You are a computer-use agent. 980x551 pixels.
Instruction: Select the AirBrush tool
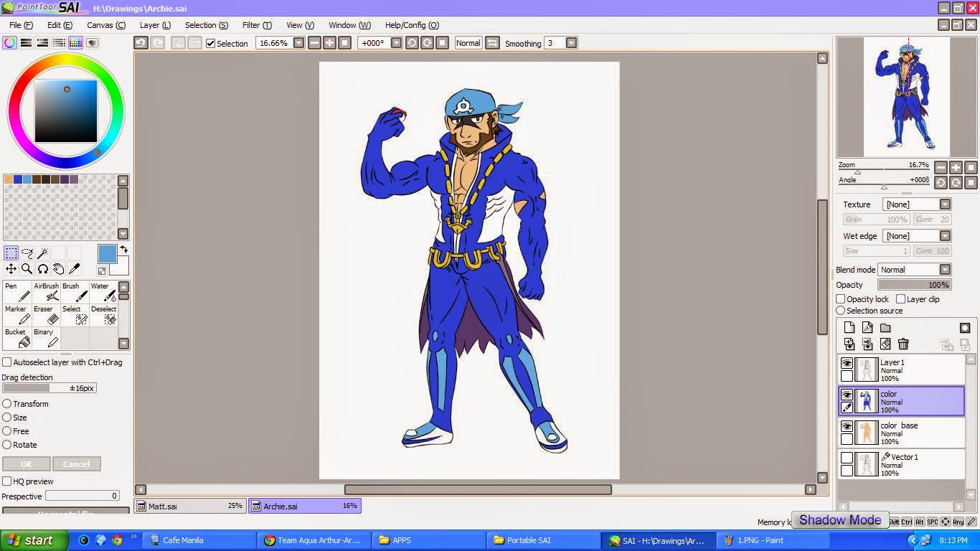coord(47,292)
